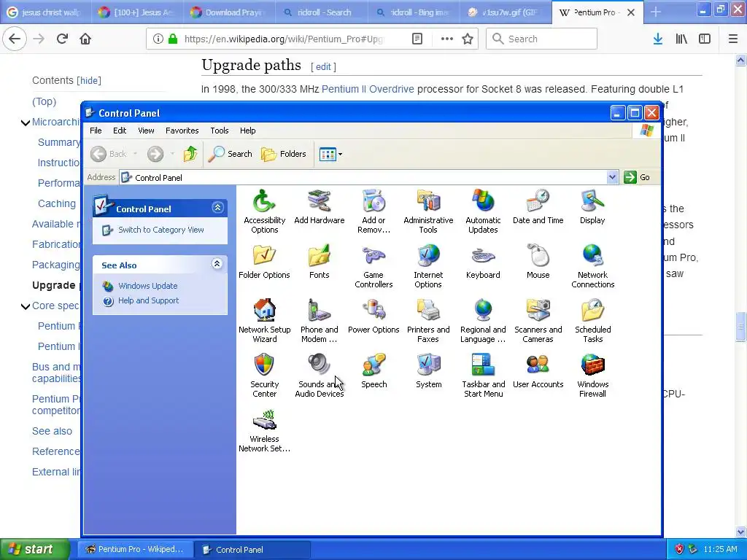Open Taskbar and Start Menu settings
The width and height of the screenshot is (747, 560).
483,376
